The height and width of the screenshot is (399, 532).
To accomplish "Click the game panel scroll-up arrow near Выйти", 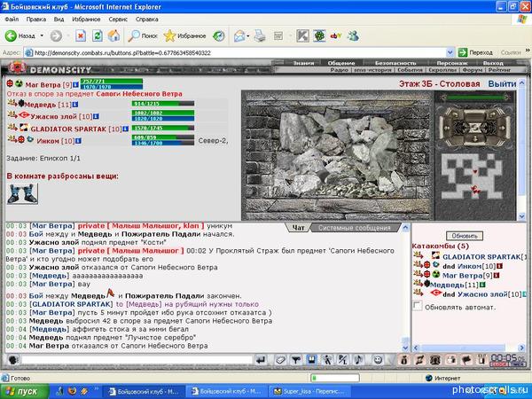I will pos(522,82).
